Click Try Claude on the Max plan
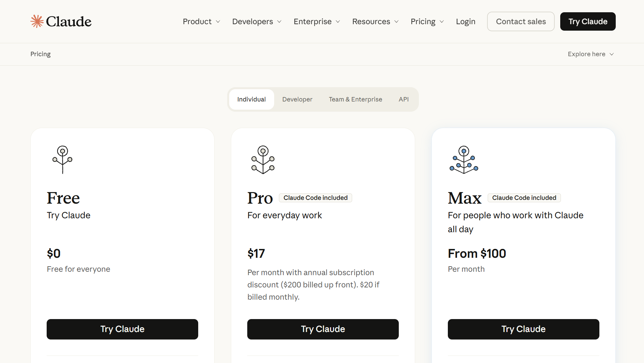 click(x=523, y=329)
